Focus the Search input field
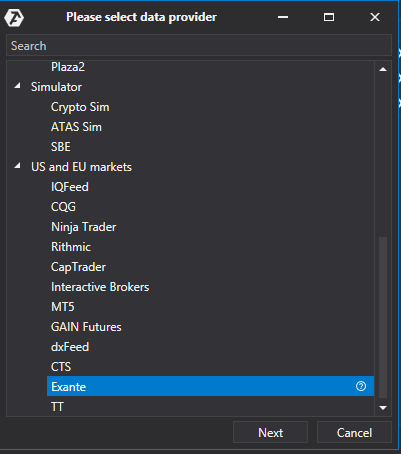 [x=199, y=46]
